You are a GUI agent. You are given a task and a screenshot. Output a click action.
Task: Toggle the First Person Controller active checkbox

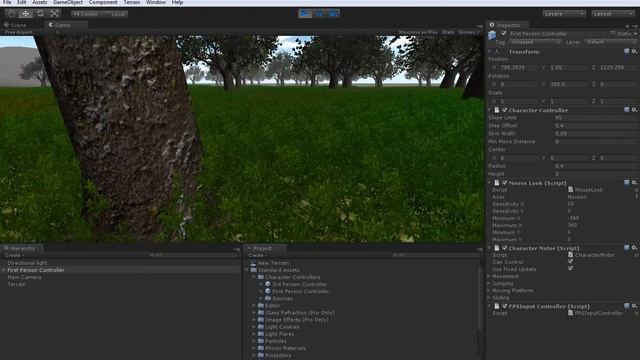[x=504, y=33]
